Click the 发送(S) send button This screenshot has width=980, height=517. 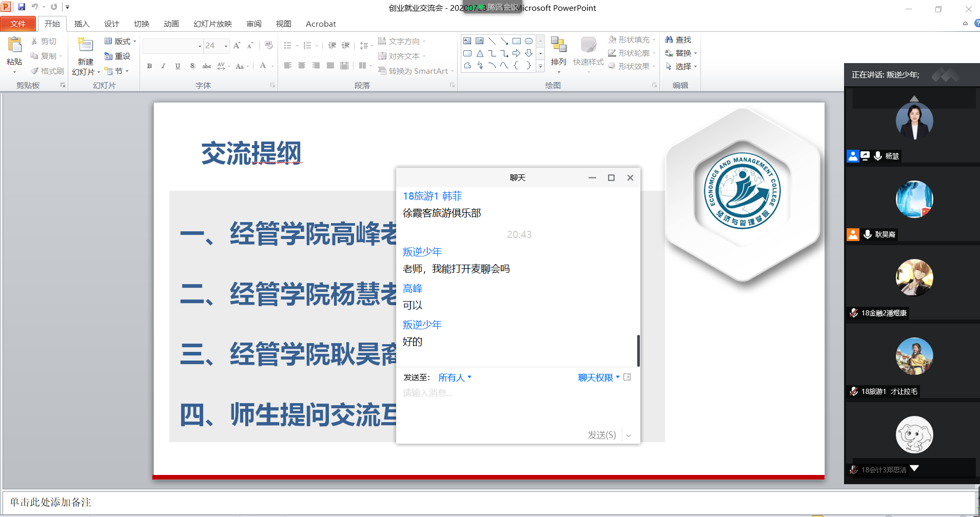coord(601,435)
